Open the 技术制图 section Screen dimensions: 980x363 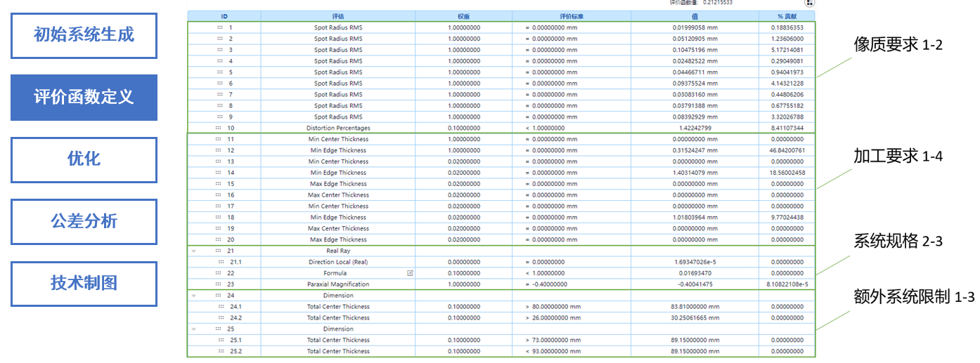click(84, 283)
